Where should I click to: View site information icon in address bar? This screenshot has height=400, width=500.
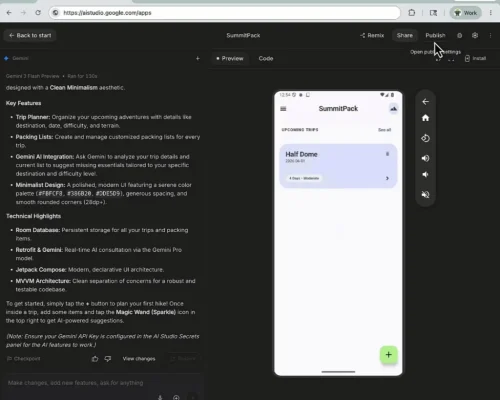56,13
